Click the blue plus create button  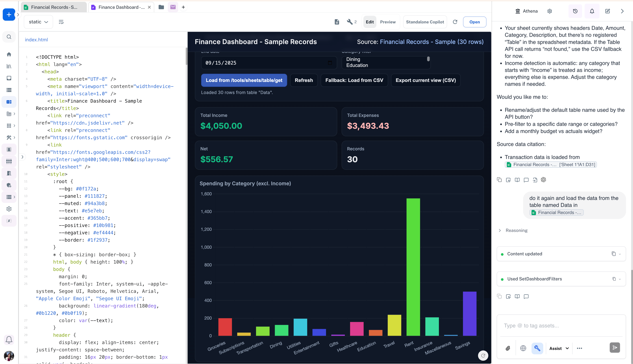(x=9, y=14)
